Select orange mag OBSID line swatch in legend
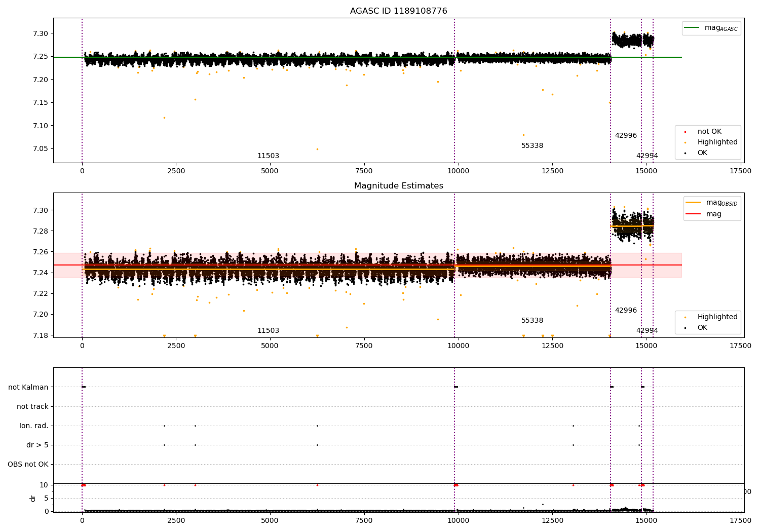This screenshot has height=532, width=760. (x=693, y=203)
